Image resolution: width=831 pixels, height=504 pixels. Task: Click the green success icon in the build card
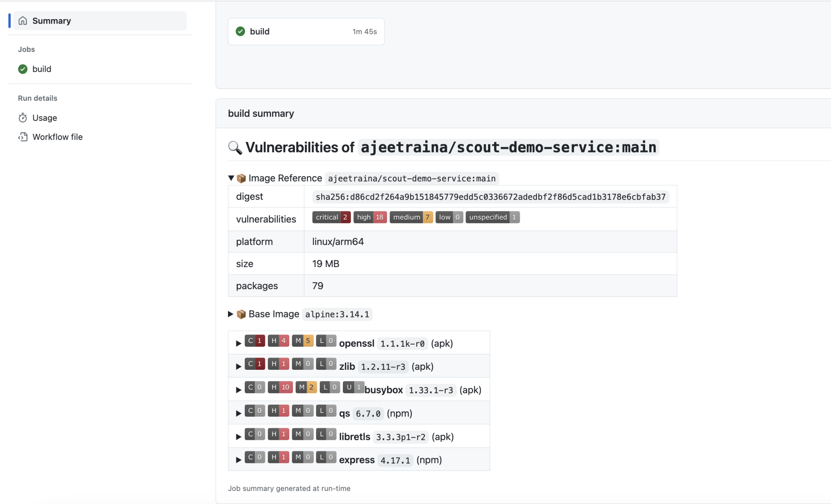pyautogui.click(x=240, y=31)
